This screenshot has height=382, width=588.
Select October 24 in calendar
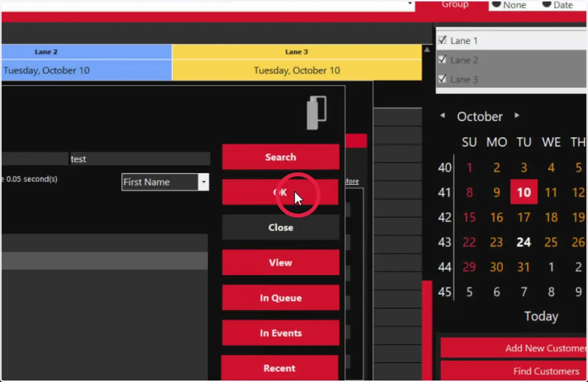[x=524, y=242]
